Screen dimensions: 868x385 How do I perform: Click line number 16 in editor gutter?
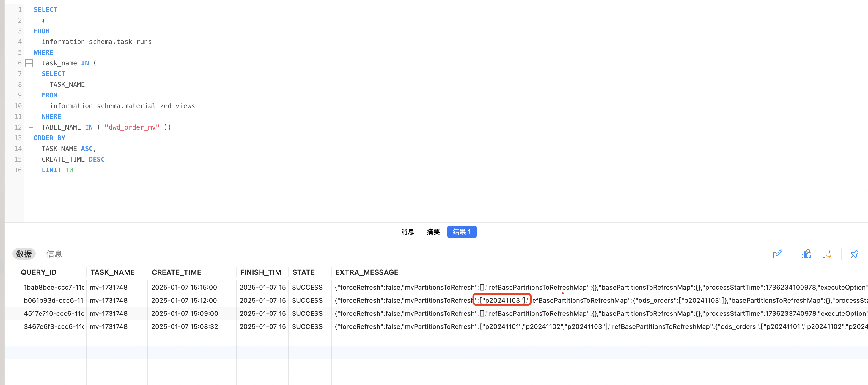18,170
